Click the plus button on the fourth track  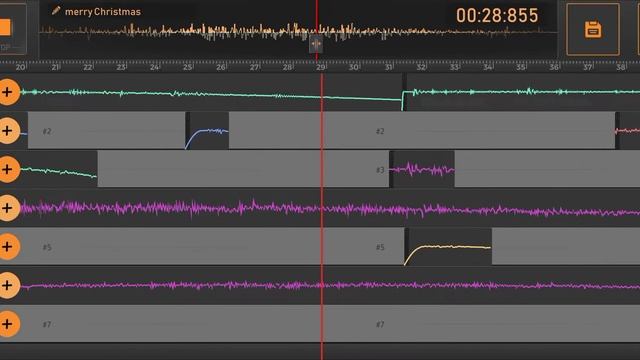8,208
